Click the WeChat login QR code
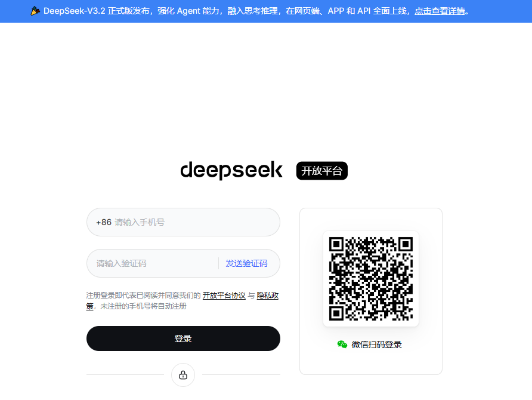532x400 pixels. (x=370, y=279)
